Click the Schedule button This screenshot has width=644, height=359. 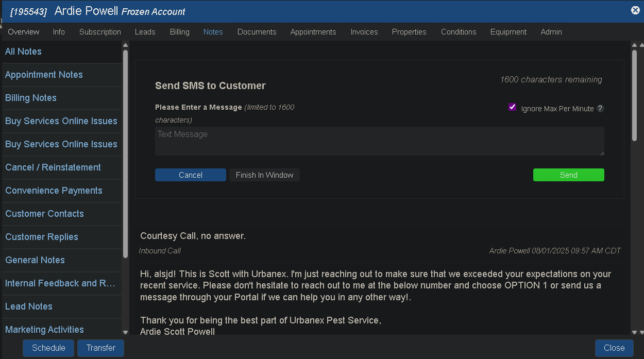[48, 348]
